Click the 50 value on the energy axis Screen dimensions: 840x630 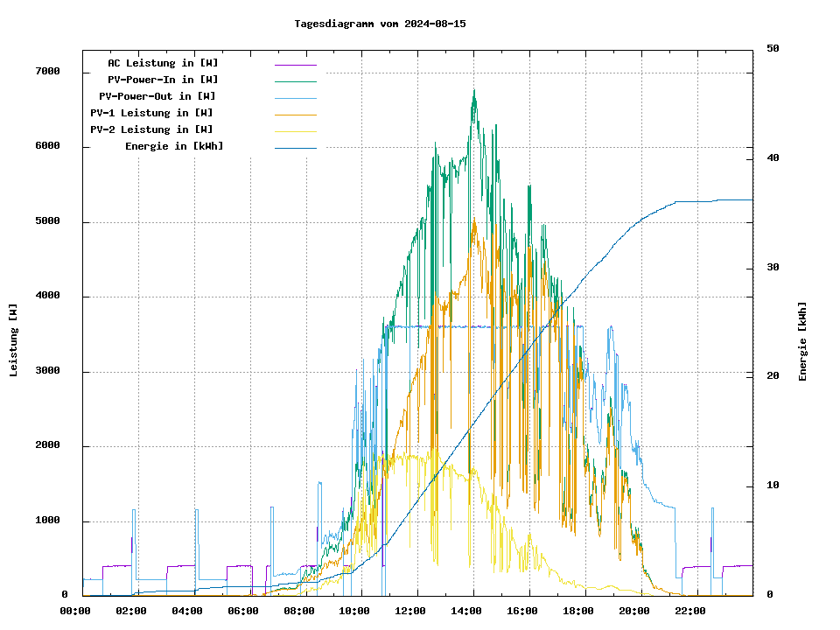(x=773, y=49)
